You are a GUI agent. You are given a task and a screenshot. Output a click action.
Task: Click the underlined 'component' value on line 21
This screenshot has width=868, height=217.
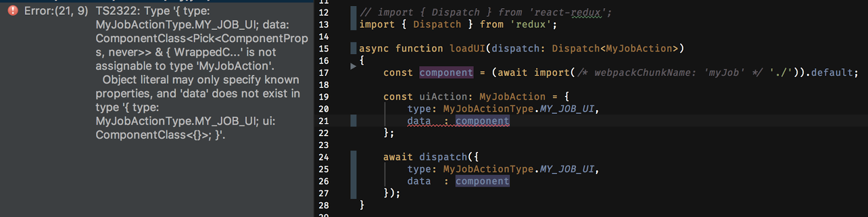coord(482,121)
